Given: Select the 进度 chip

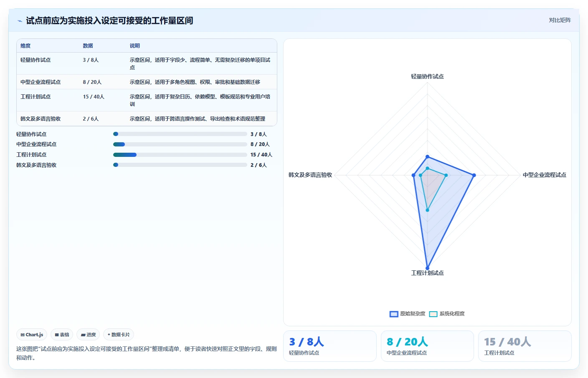Looking at the screenshot, I should (x=88, y=335).
